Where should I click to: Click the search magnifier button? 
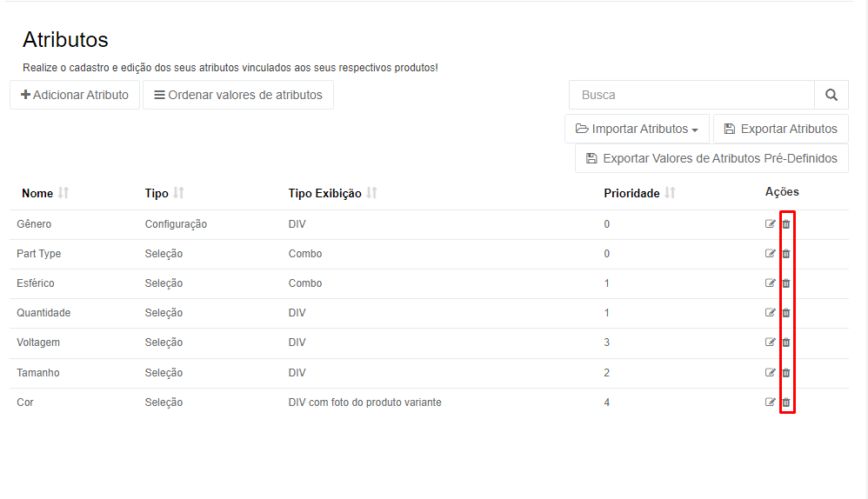[x=831, y=95]
